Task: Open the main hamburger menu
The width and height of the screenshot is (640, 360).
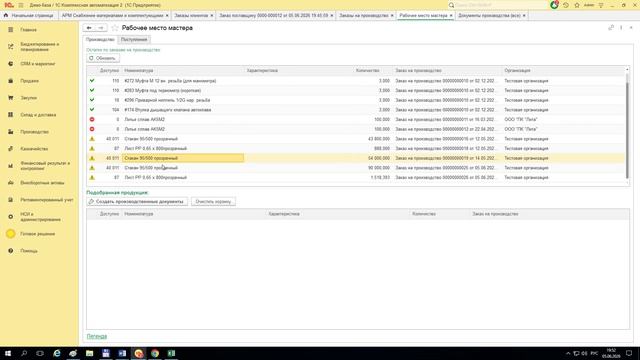Action: [x=21, y=5]
